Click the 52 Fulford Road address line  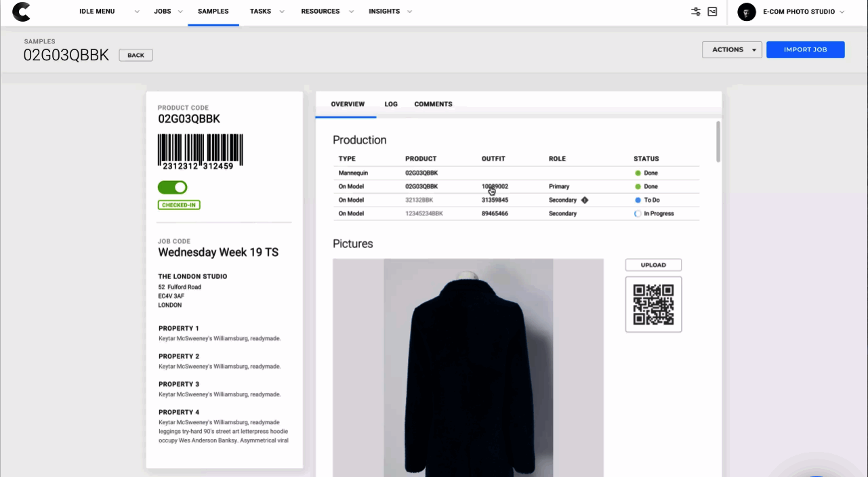[x=180, y=287]
